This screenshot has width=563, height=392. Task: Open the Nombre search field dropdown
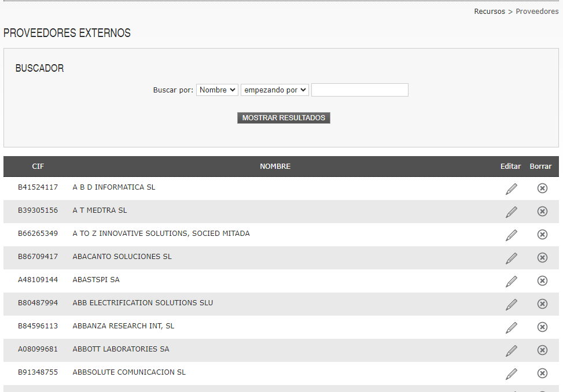217,90
